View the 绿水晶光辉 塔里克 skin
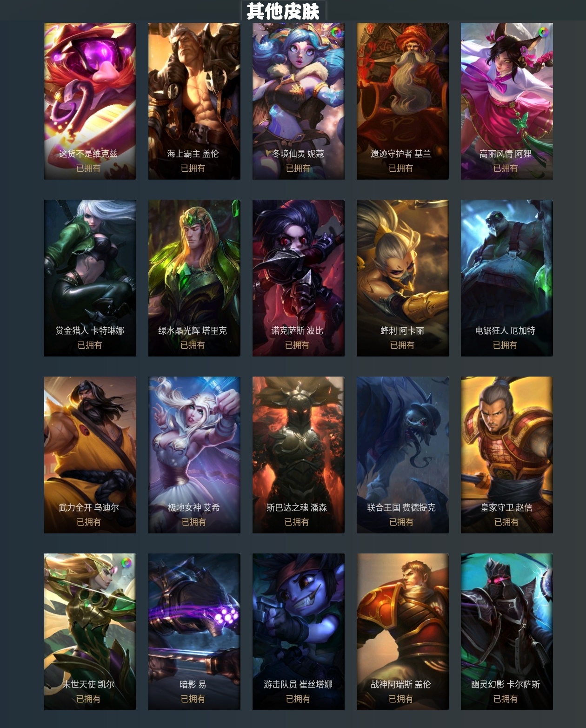 [x=194, y=278]
